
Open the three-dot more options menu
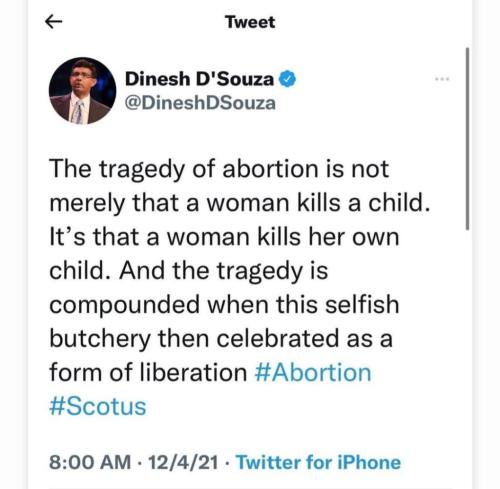[x=442, y=79]
